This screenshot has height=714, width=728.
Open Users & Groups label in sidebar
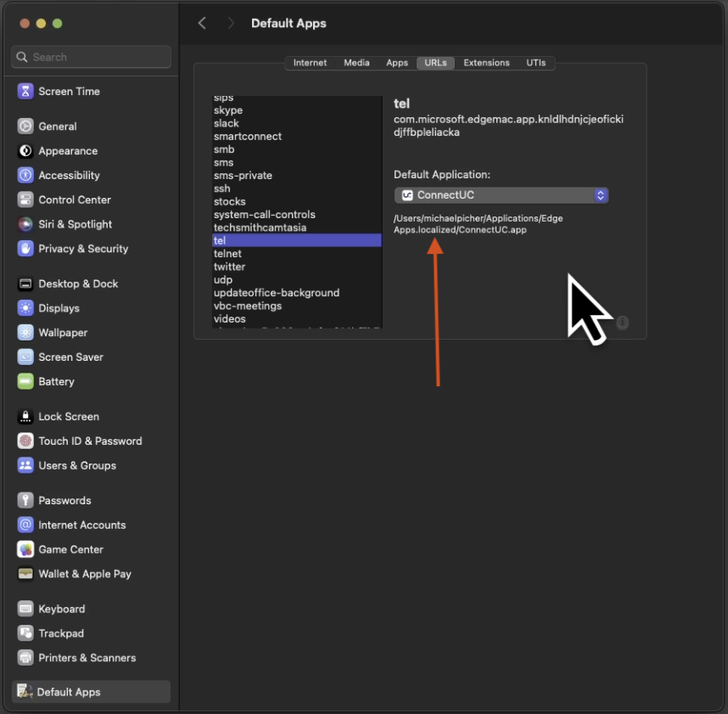coord(77,465)
